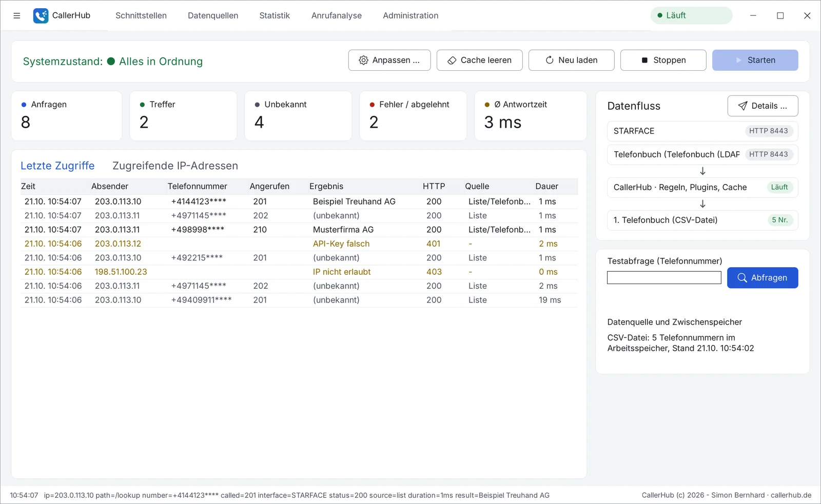This screenshot has height=504, width=821.
Task: Click the magnifier icon in Abfragen
Action: point(742,277)
